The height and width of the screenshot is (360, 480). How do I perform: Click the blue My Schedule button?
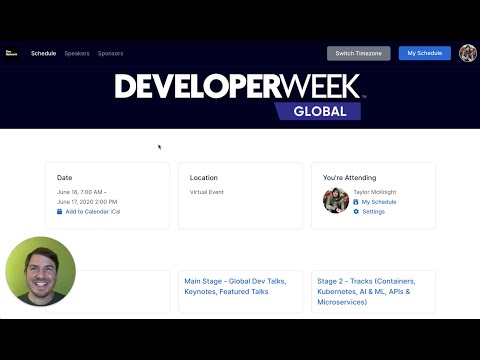click(x=425, y=53)
